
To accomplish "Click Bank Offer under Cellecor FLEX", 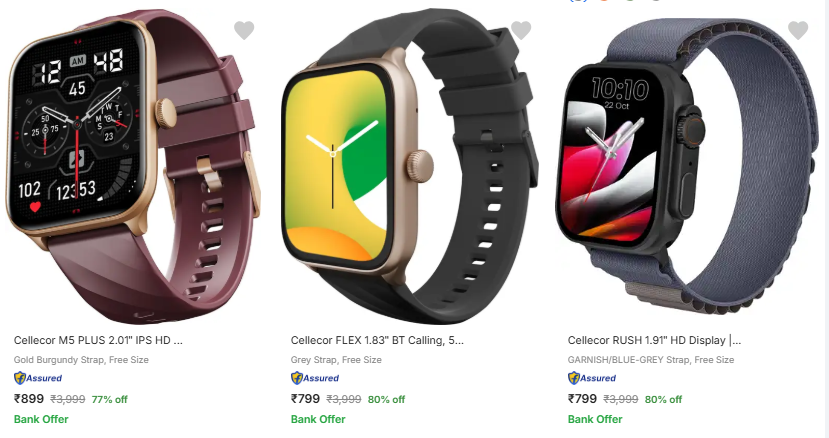I will coord(318,419).
